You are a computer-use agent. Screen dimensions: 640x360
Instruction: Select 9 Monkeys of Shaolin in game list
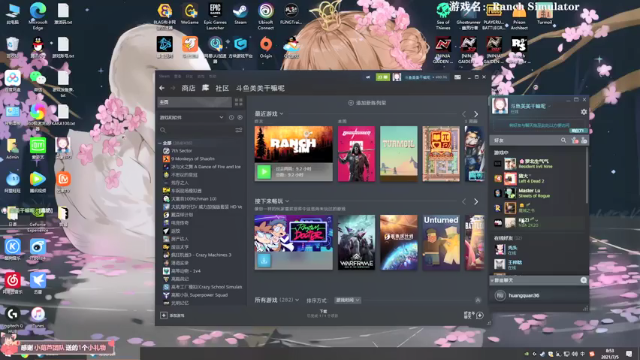coord(193,159)
